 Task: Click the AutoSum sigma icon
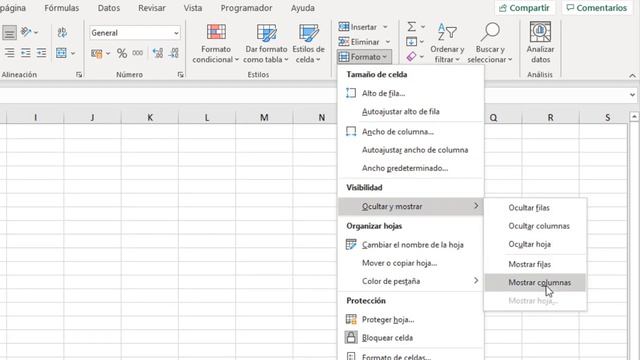tap(411, 27)
